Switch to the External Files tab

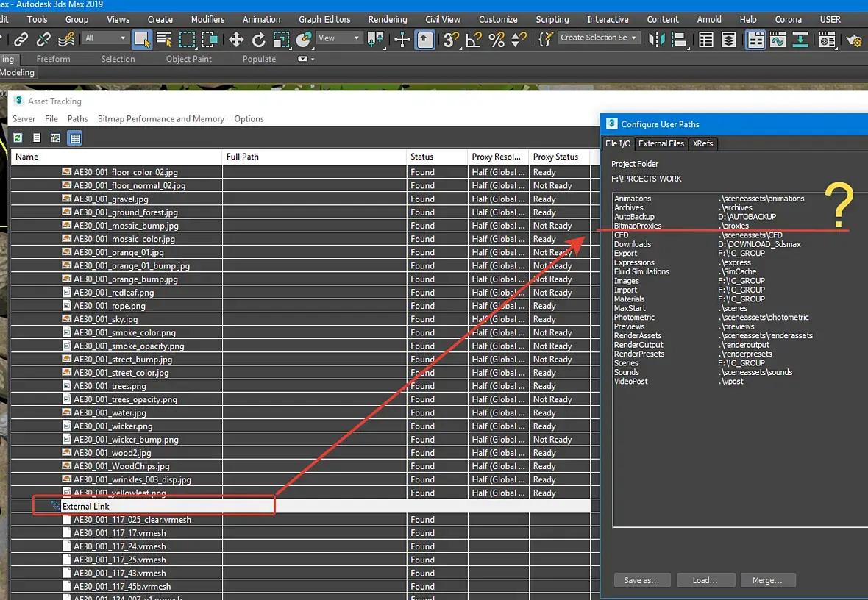661,143
